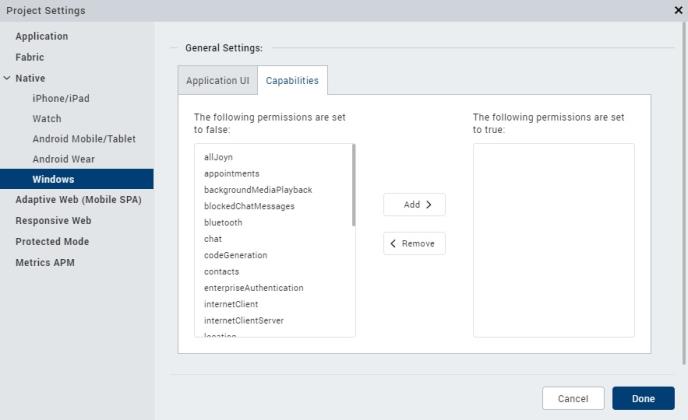Open Metrics APM section
688x420 pixels.
[x=44, y=263]
